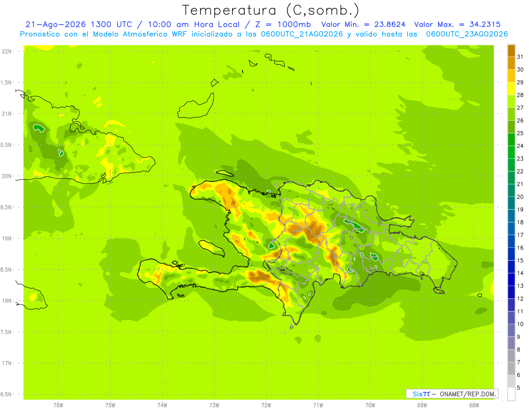Click the "74W" longitude axis label
Image resolution: width=532 pixels, height=411 pixels.
[x=162, y=405]
